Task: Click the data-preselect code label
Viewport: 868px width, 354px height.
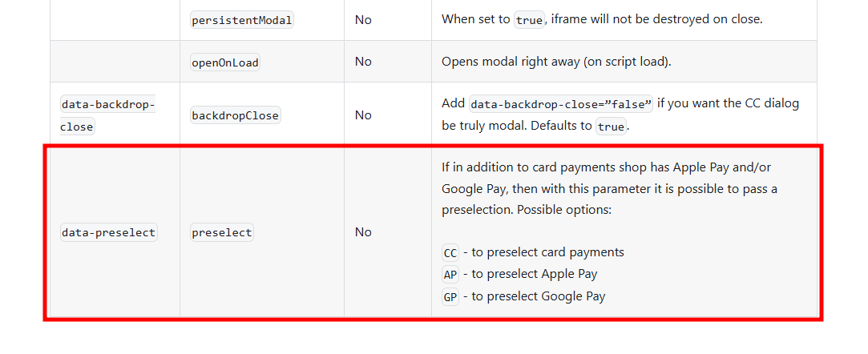Action: [108, 232]
